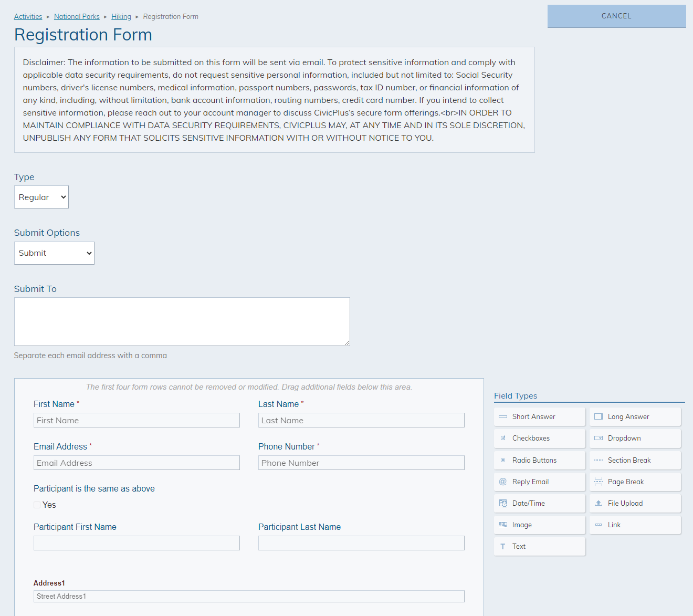Click the Street Address1 input field

pos(249,596)
